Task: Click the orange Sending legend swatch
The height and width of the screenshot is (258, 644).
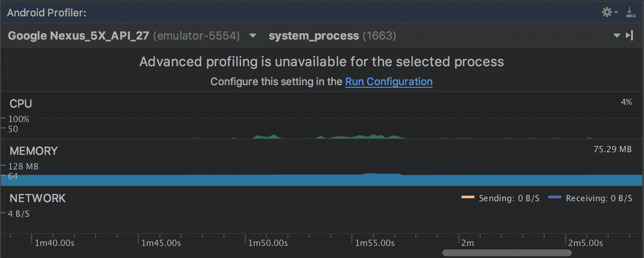Action: coord(468,198)
